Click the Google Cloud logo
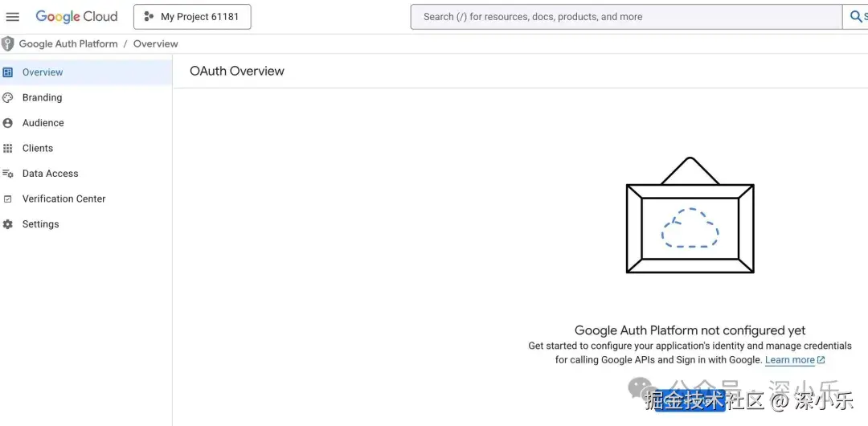Viewport: 868px width, 426px height. [x=76, y=17]
